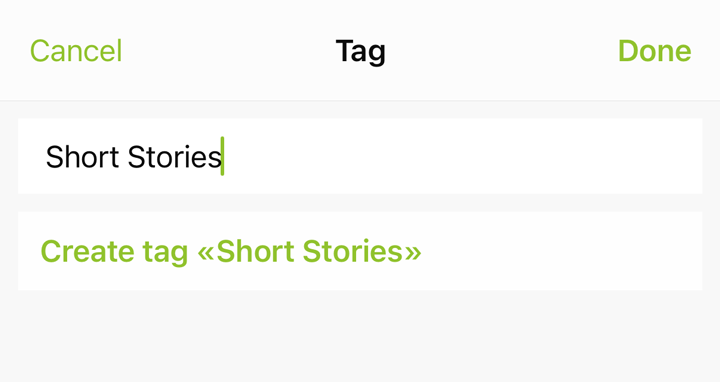720x382 pixels.
Task: Select the green text cursor
Action: (222, 156)
